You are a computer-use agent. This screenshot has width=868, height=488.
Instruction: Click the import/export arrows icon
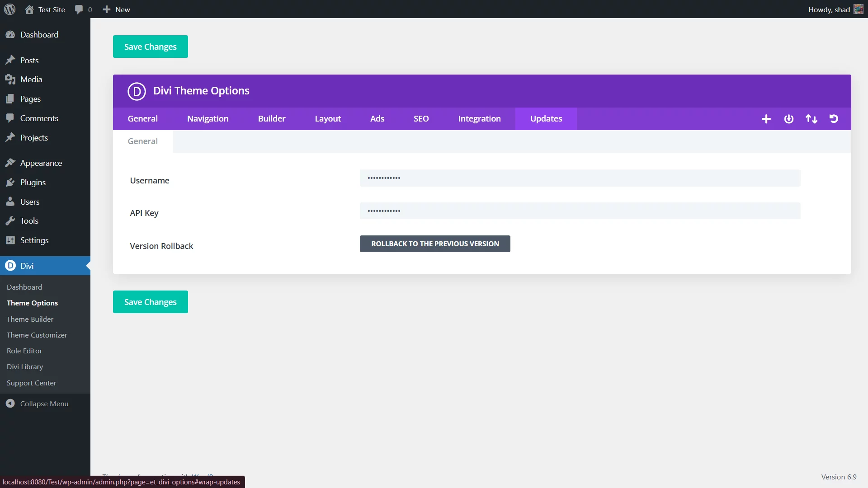(x=811, y=119)
